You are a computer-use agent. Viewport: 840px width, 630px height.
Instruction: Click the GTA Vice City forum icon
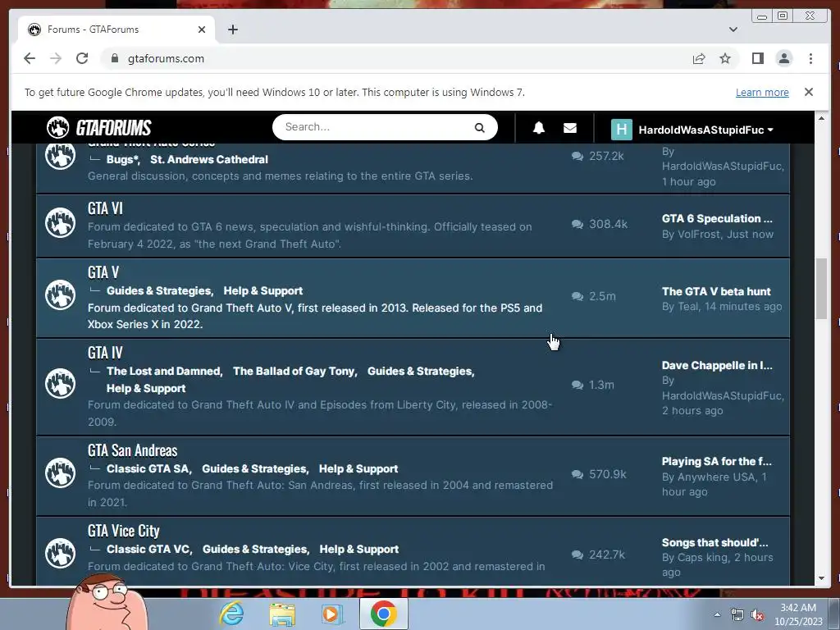click(x=61, y=553)
